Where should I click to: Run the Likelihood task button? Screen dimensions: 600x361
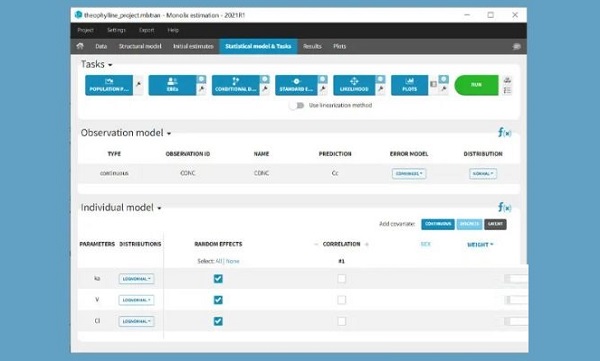point(354,85)
